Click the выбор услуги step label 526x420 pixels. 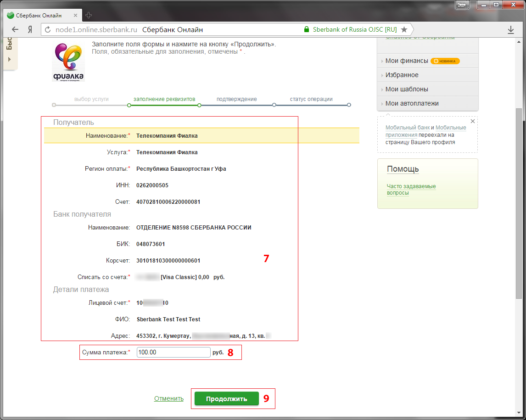92,99
